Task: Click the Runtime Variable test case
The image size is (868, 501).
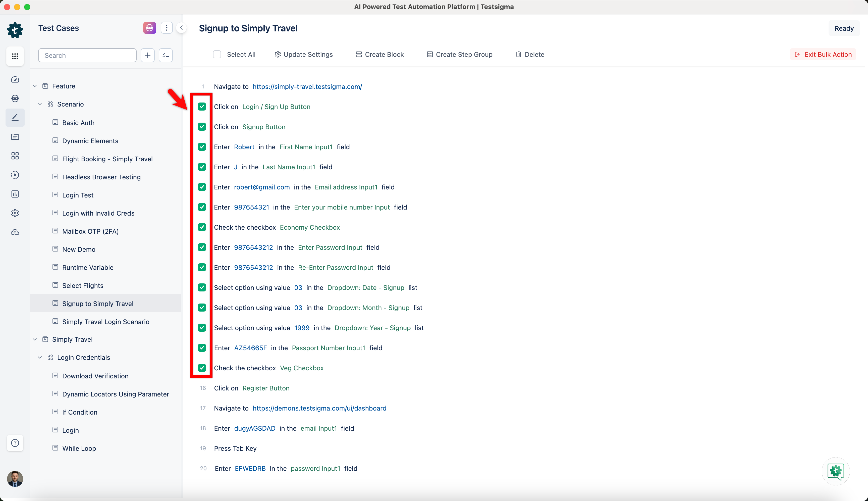Action: tap(88, 267)
